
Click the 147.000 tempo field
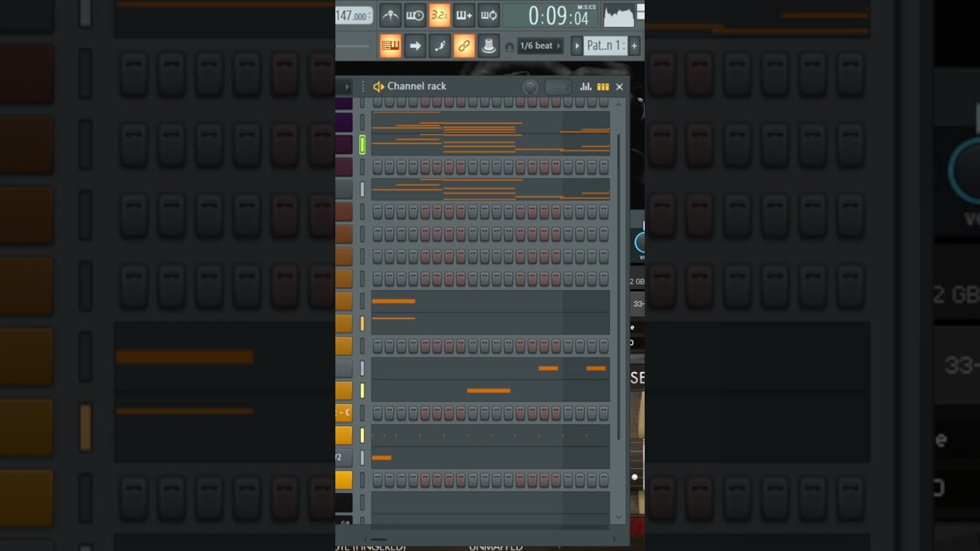click(x=354, y=15)
